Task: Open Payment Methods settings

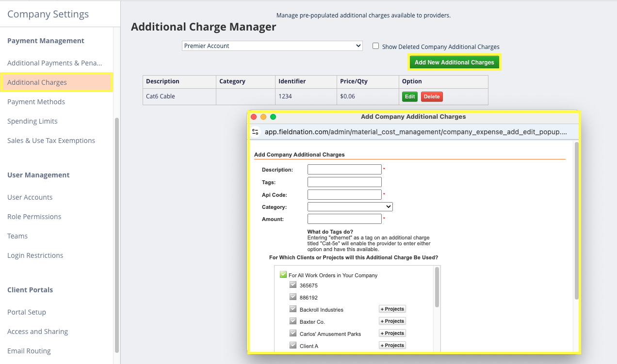Action: (36, 102)
